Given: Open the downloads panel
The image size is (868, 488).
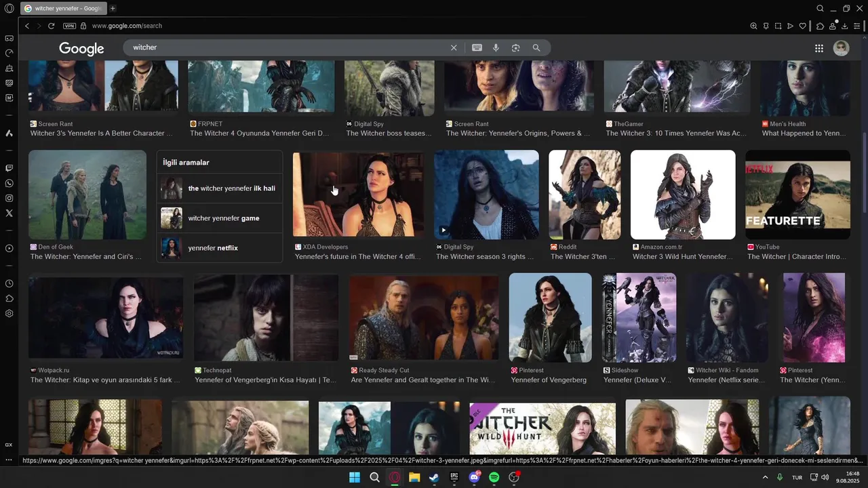Looking at the screenshot, I should 845,26.
